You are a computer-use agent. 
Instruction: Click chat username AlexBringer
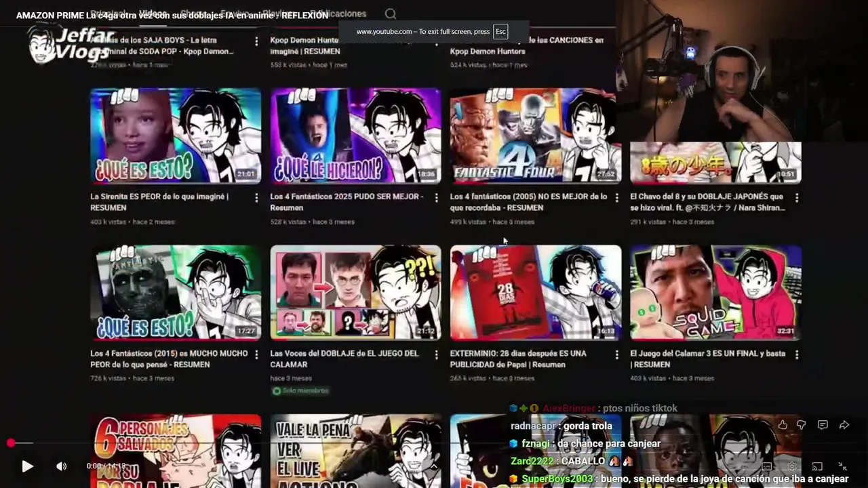(569, 408)
